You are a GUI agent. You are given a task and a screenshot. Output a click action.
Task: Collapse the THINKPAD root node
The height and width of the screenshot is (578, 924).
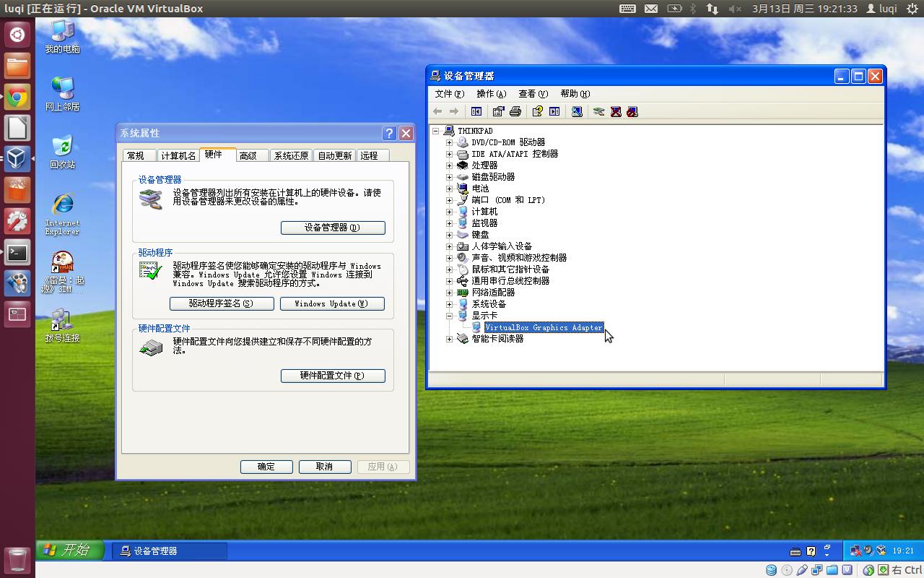(x=435, y=131)
